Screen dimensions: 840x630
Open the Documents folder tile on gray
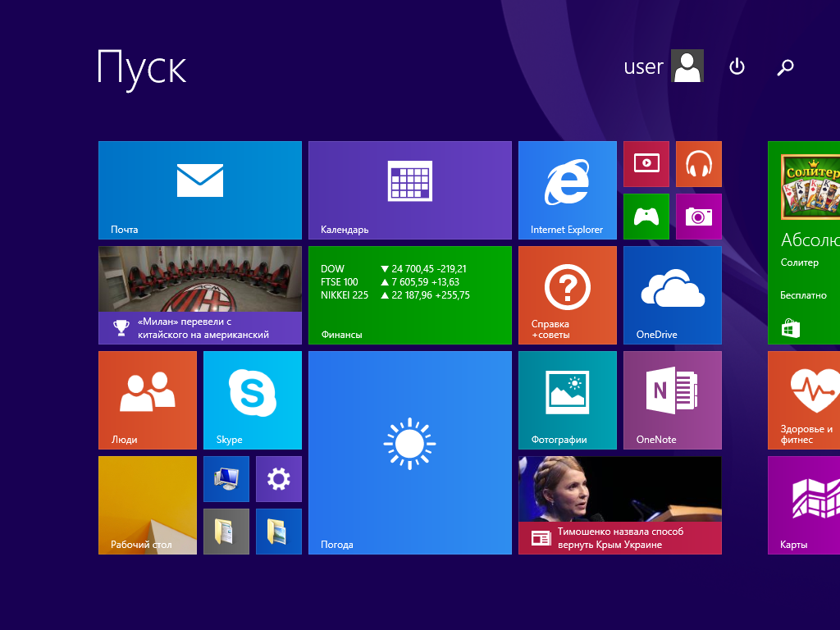tap(226, 532)
